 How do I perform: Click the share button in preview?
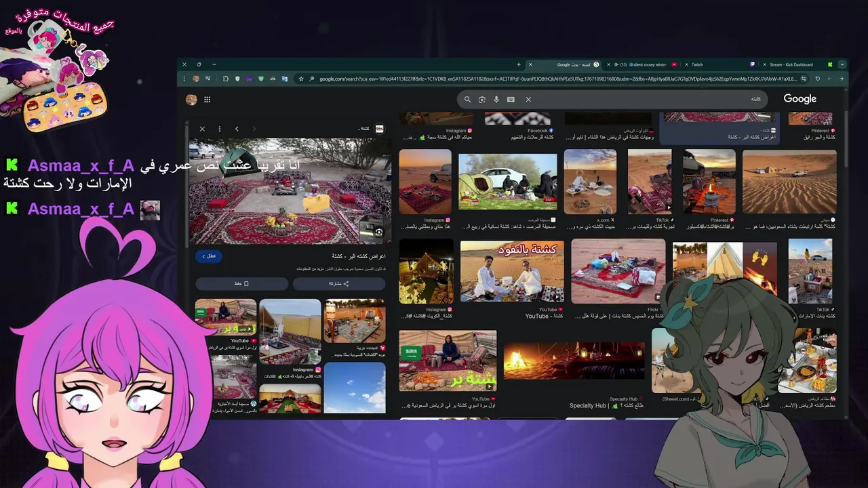[x=339, y=283]
